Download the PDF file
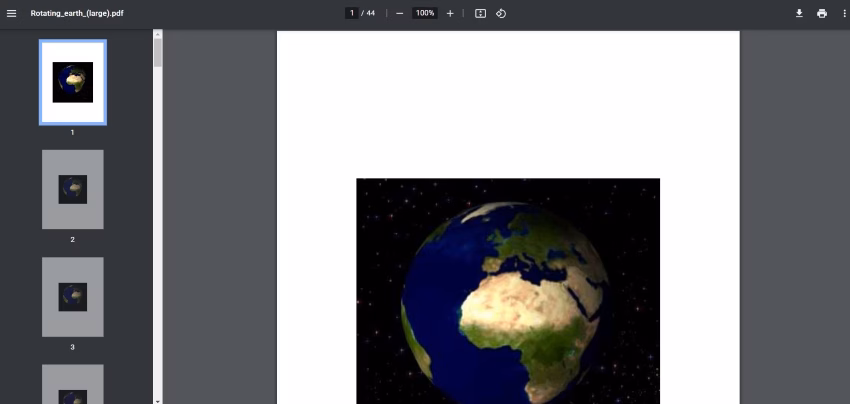The height and width of the screenshot is (404, 850). (799, 14)
